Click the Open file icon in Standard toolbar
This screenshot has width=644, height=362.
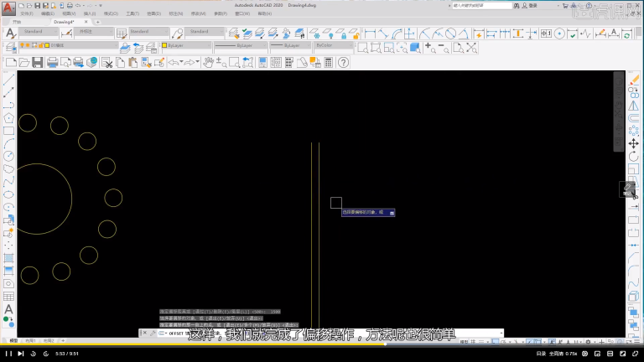click(x=24, y=62)
